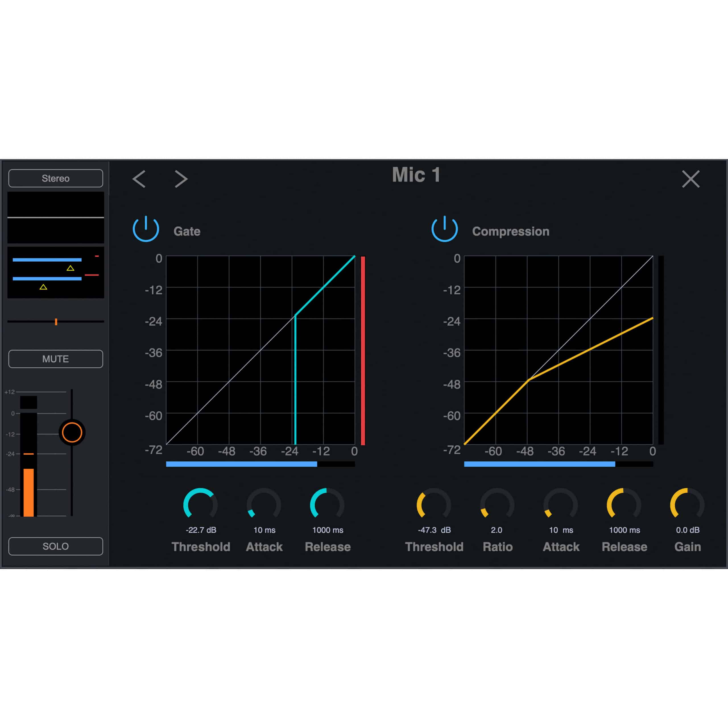Solo the Mic 1 channel
This screenshot has height=728, width=728.
[55, 546]
